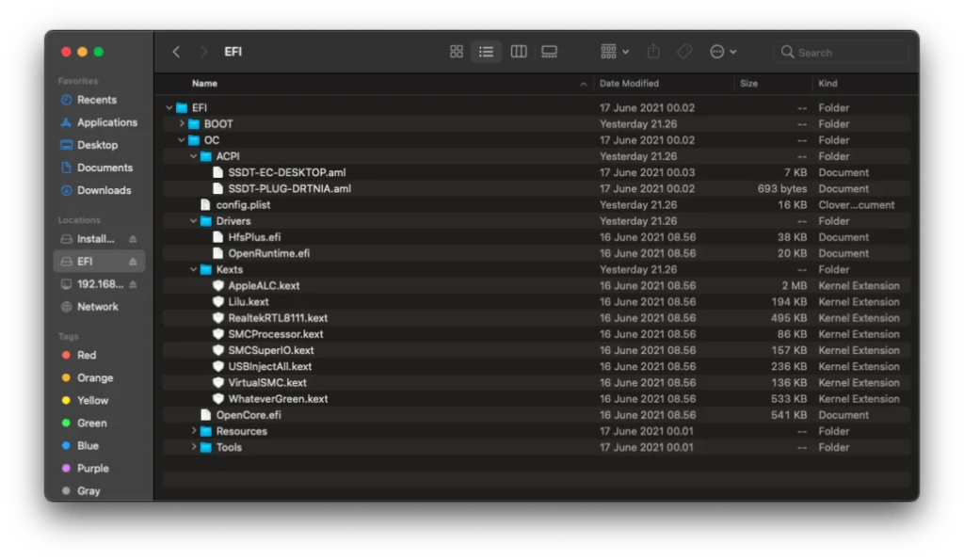Select Network in the sidebar
The height and width of the screenshot is (560, 964).
(89, 307)
